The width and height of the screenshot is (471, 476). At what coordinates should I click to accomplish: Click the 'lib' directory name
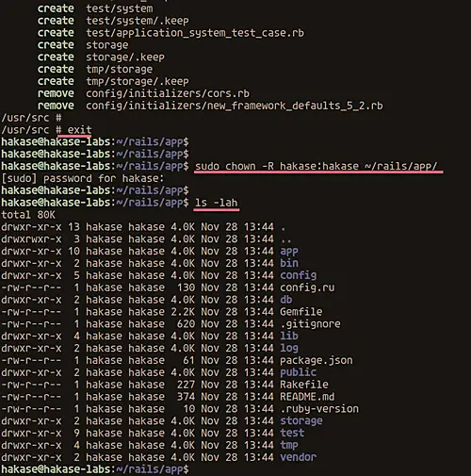289,336
